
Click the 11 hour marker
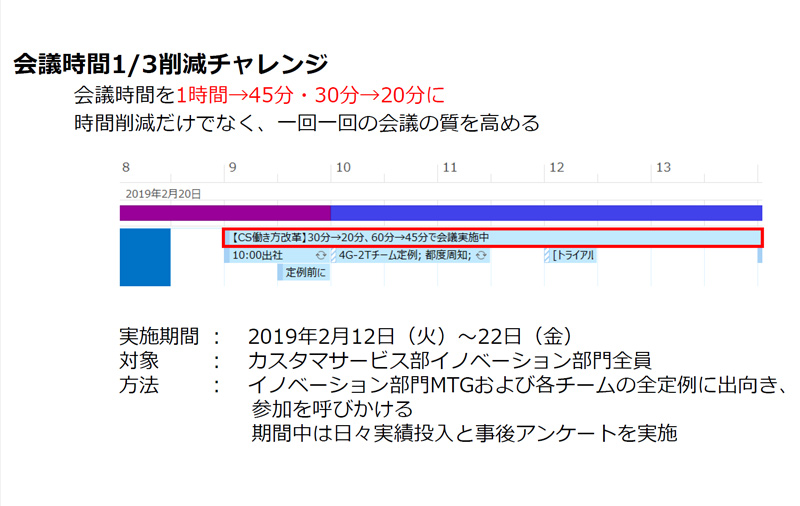(449, 167)
